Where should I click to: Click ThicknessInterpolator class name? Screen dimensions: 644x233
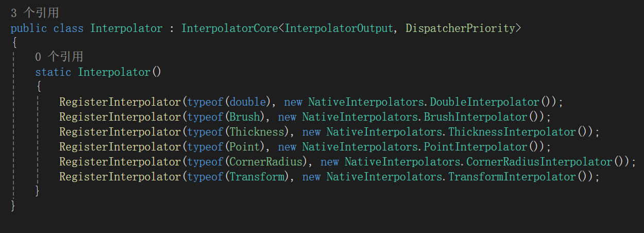(x=512, y=132)
